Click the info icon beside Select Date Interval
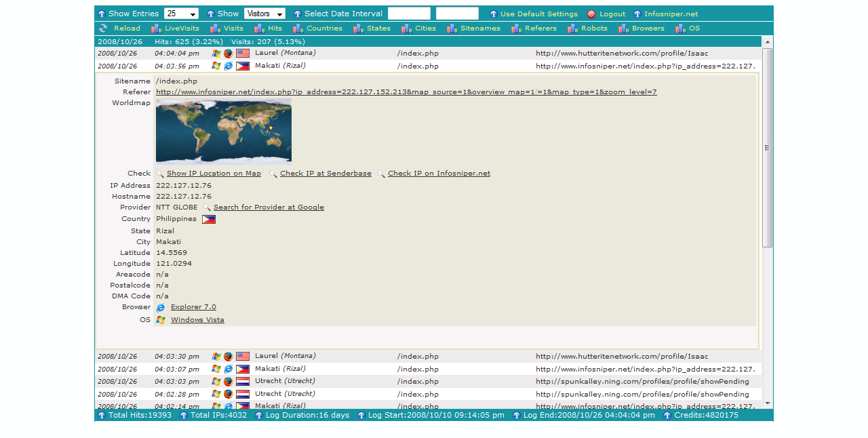 click(298, 14)
